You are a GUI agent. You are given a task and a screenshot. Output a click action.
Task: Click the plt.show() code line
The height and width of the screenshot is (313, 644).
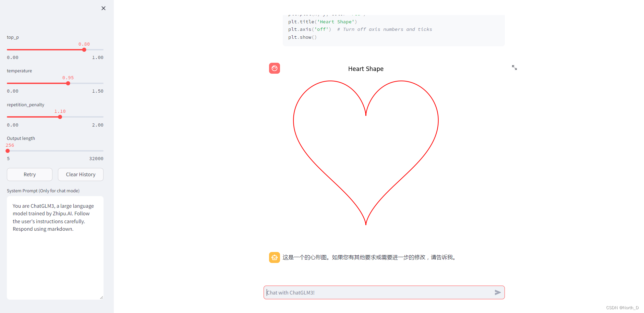302,37
